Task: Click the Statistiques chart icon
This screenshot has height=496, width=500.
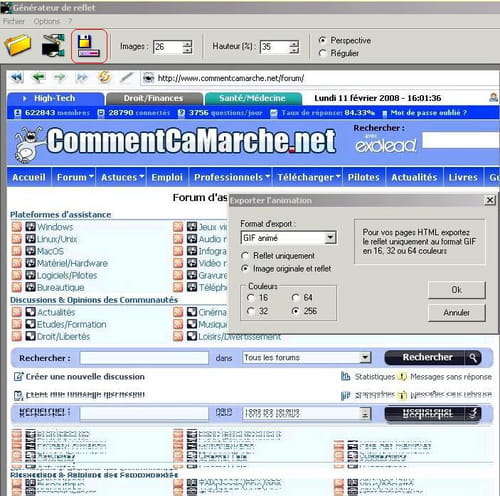Action: [345, 376]
